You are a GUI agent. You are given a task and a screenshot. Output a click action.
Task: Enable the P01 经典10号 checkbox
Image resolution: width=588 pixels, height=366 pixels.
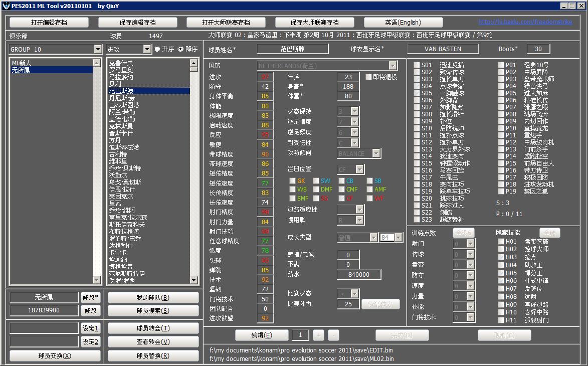click(x=501, y=65)
